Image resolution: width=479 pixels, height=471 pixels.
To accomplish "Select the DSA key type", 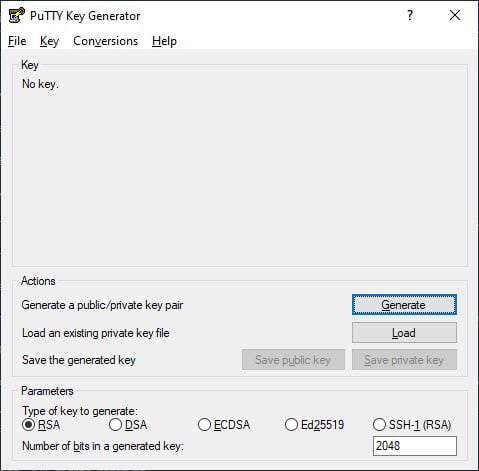I will [128, 425].
